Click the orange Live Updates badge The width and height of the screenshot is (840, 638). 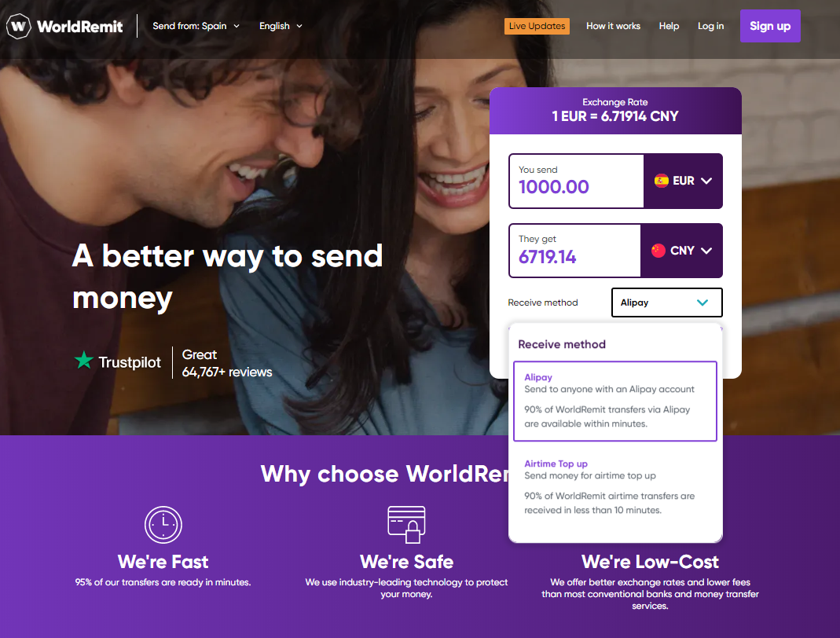pos(537,26)
